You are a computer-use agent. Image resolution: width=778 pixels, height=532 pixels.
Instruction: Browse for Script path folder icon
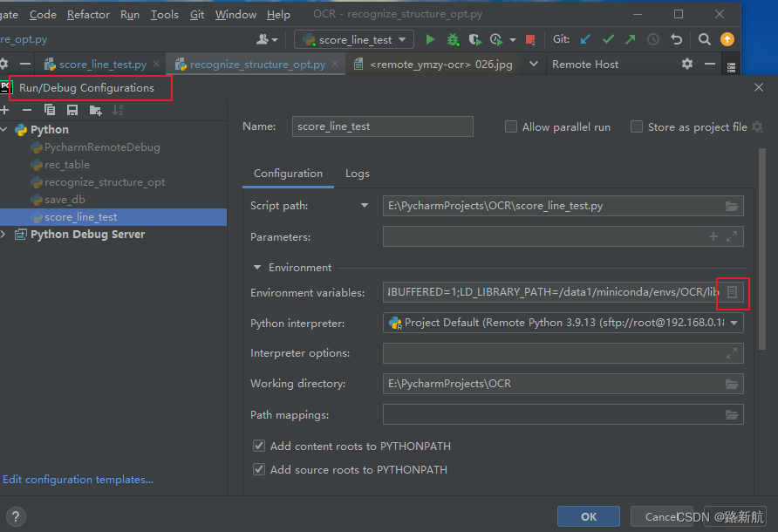[732, 206]
